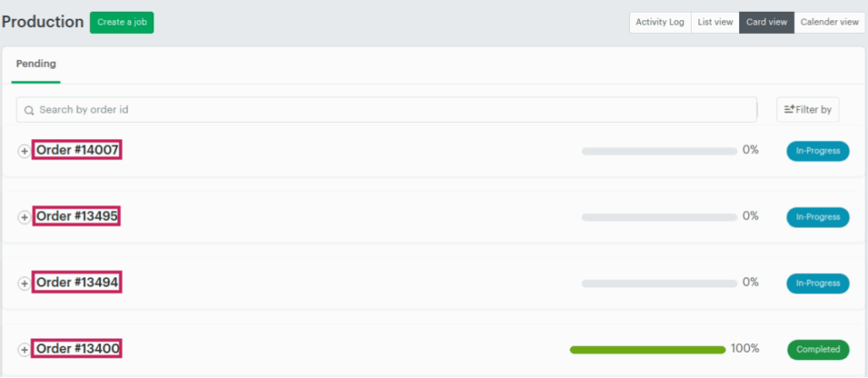
Task: Click the Create a job button
Action: coord(121,22)
